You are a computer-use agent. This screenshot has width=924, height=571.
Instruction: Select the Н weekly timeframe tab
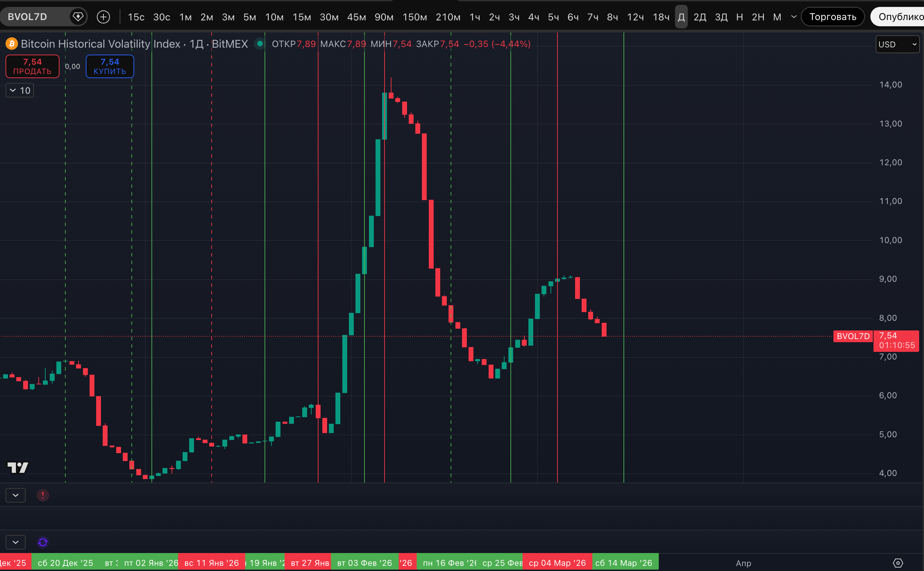(739, 17)
